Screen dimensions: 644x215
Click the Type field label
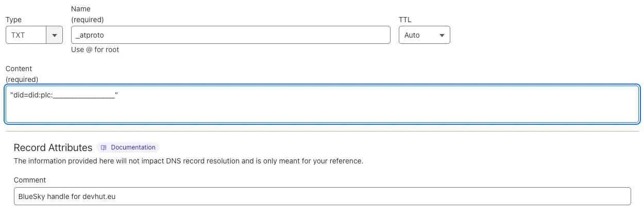13,20
